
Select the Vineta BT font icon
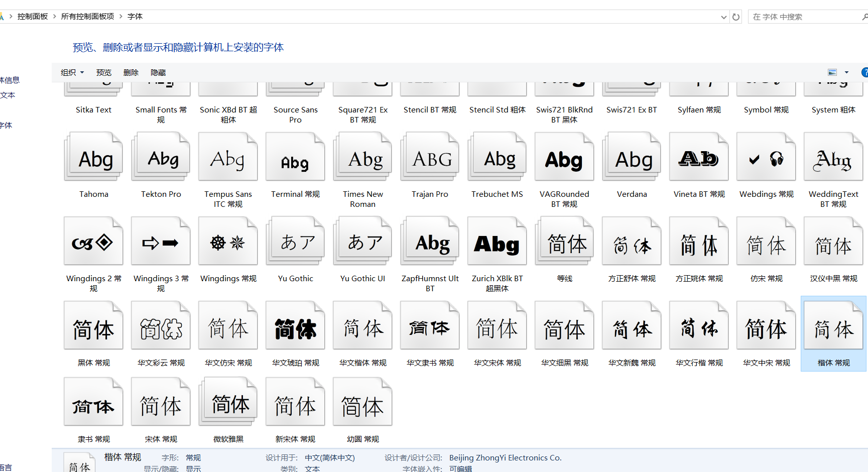click(699, 157)
